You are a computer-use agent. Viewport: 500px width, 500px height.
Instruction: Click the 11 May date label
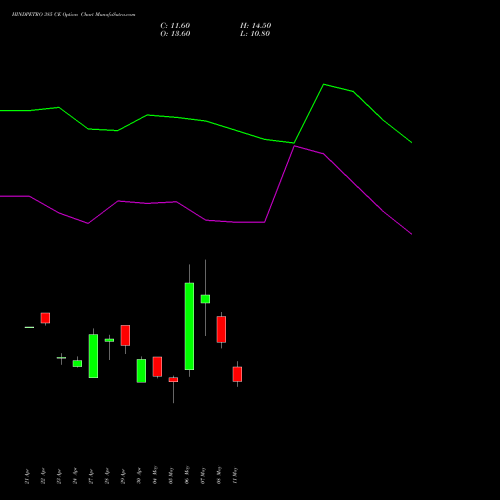[x=235, y=475]
